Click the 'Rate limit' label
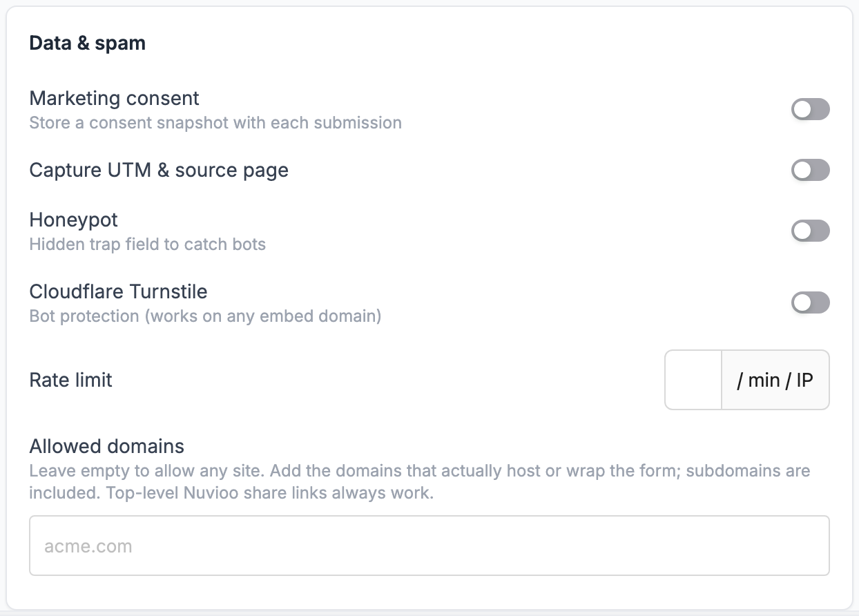Image resolution: width=859 pixels, height=616 pixels. (70, 380)
